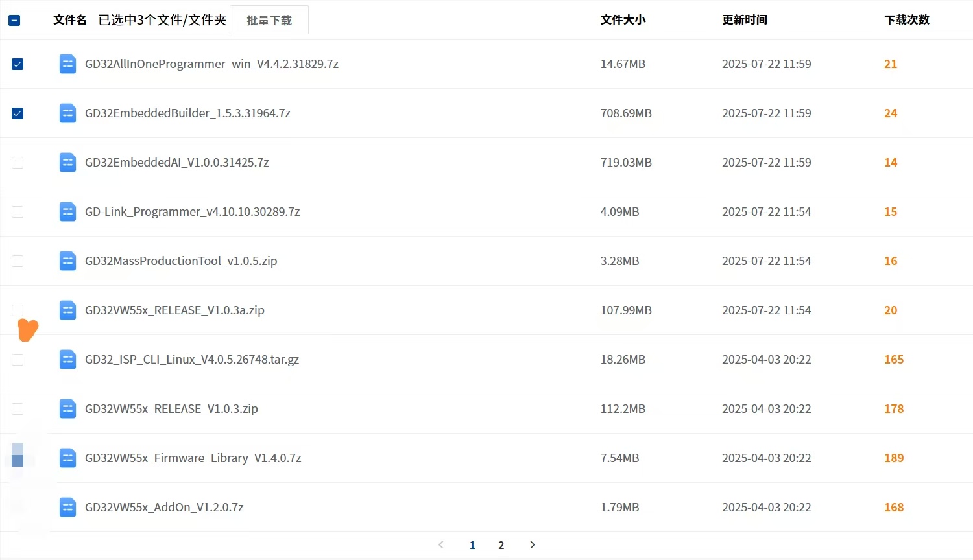Screen dimensions: 973x560
Task: Click the 文件大小 column header
Action: click(623, 20)
